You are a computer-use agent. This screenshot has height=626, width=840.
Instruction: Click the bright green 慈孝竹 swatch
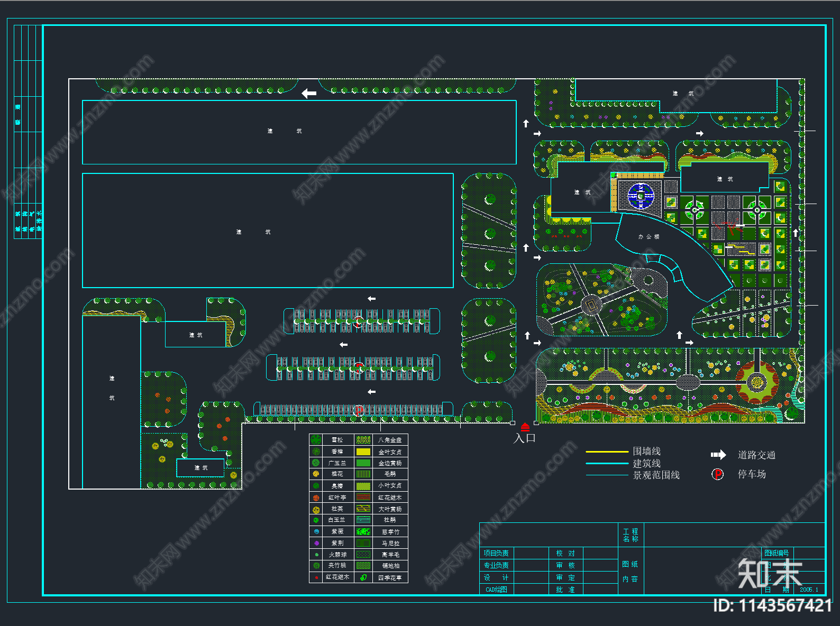(363, 531)
